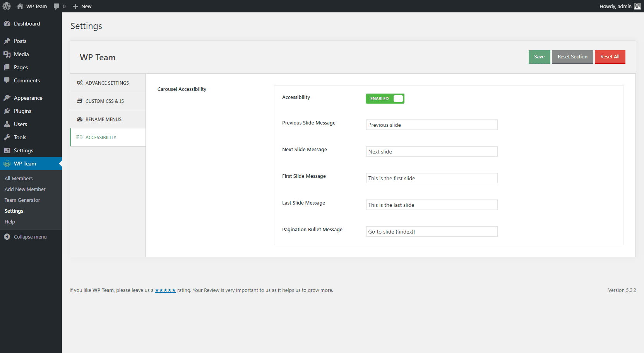Viewport: 644px width, 353px height.
Task: Open the comments bubble icon in admin bar
Action: point(57,6)
